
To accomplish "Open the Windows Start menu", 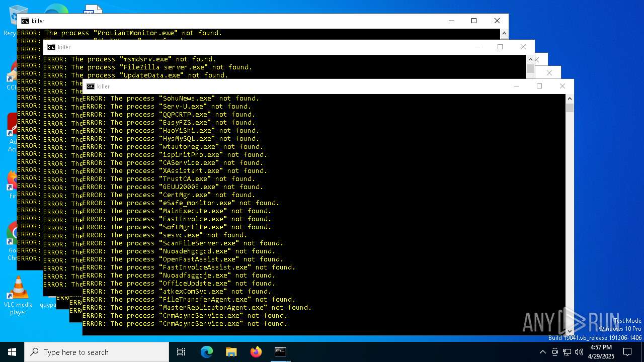I will 12,352.
